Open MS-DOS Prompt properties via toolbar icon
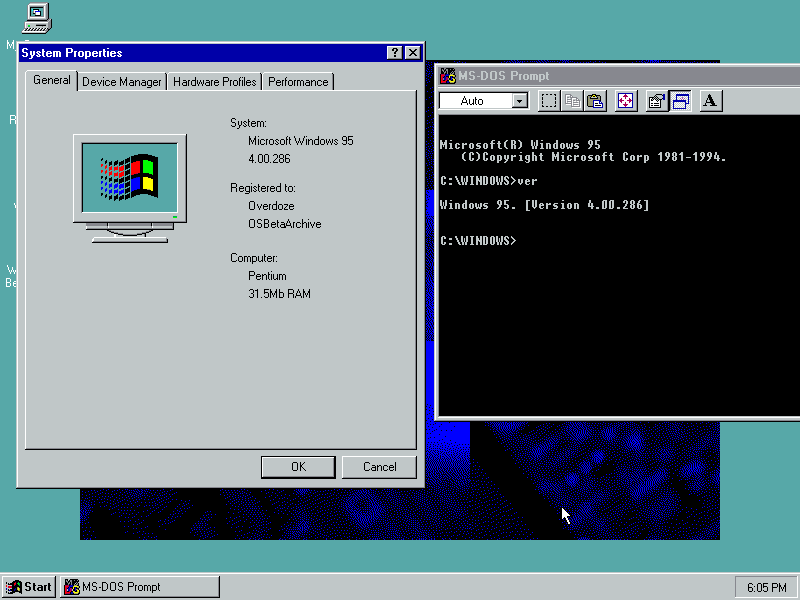Image resolution: width=800 pixels, height=600 pixels. tap(657, 100)
